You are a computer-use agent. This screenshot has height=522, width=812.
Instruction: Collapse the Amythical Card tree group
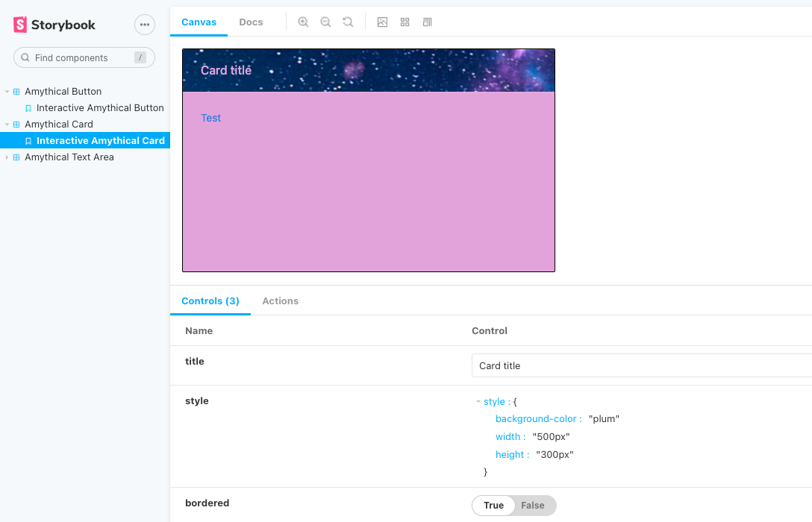click(7, 125)
